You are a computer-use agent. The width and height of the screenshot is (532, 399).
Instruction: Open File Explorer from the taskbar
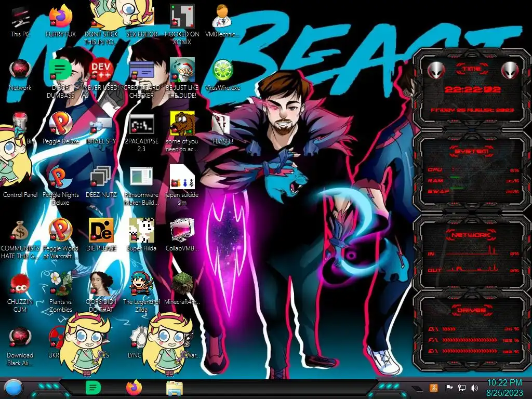(175, 388)
